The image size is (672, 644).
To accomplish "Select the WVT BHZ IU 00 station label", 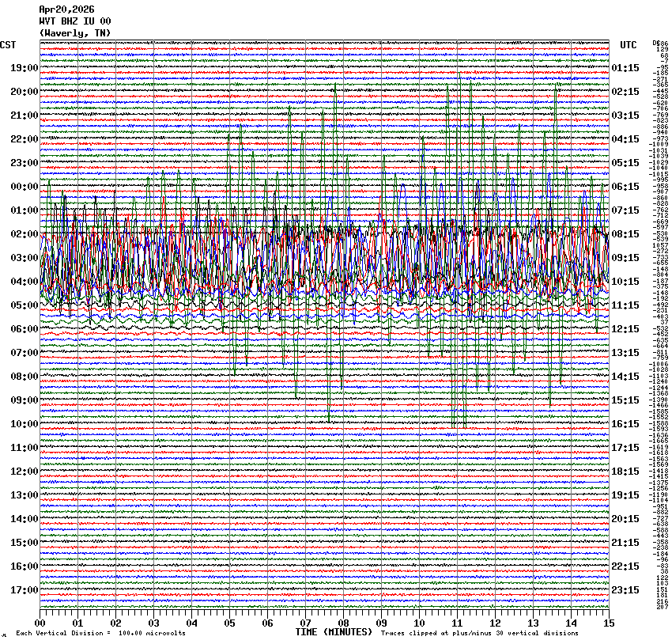I will click(74, 21).
